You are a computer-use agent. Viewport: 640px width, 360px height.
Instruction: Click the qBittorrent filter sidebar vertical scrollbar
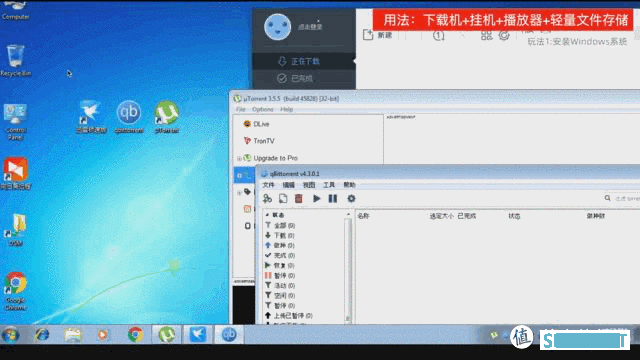point(348,267)
